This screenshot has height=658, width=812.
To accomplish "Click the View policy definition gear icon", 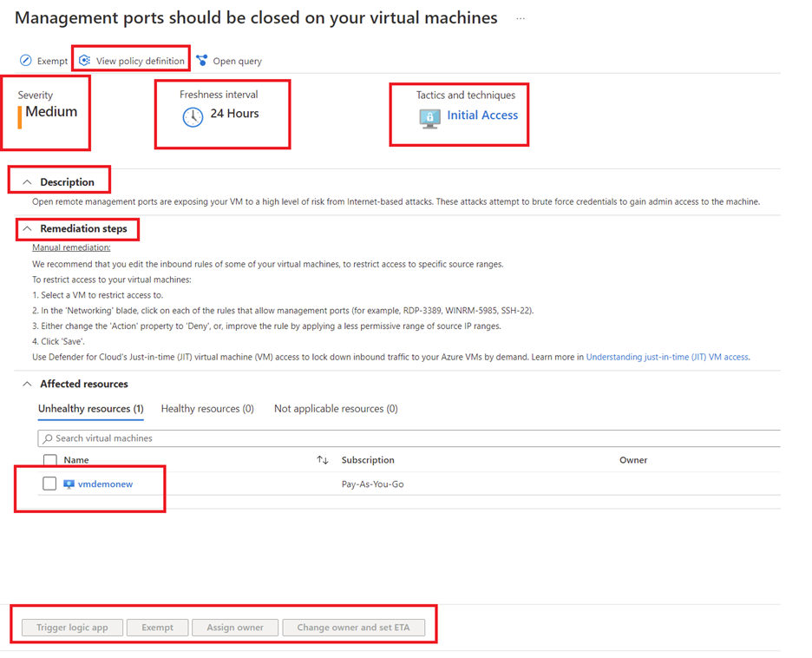I will pos(84,61).
